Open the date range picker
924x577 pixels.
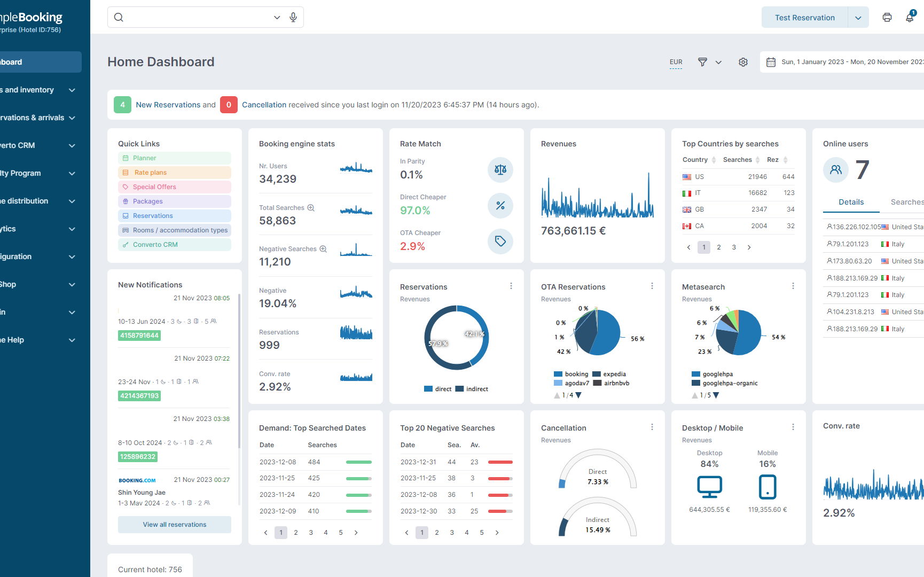[844, 62]
